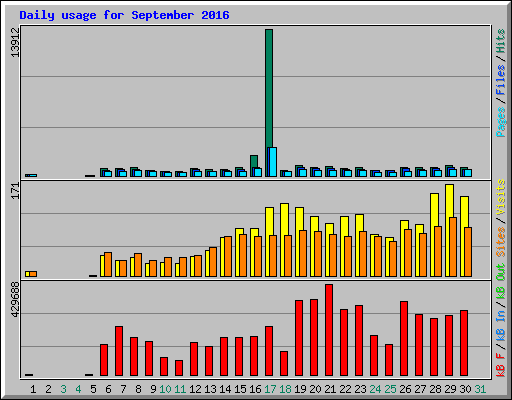Screen dimensions: 512x400
Task: Click the 429688 kB axis value
Action: 15,299
